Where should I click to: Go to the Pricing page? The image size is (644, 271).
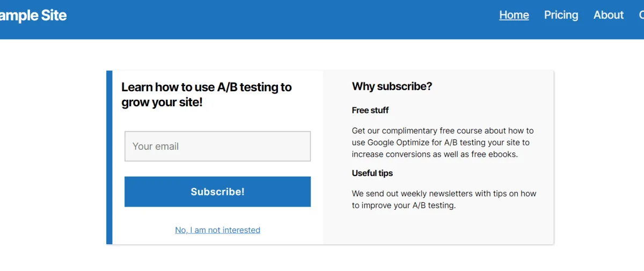pyautogui.click(x=561, y=15)
